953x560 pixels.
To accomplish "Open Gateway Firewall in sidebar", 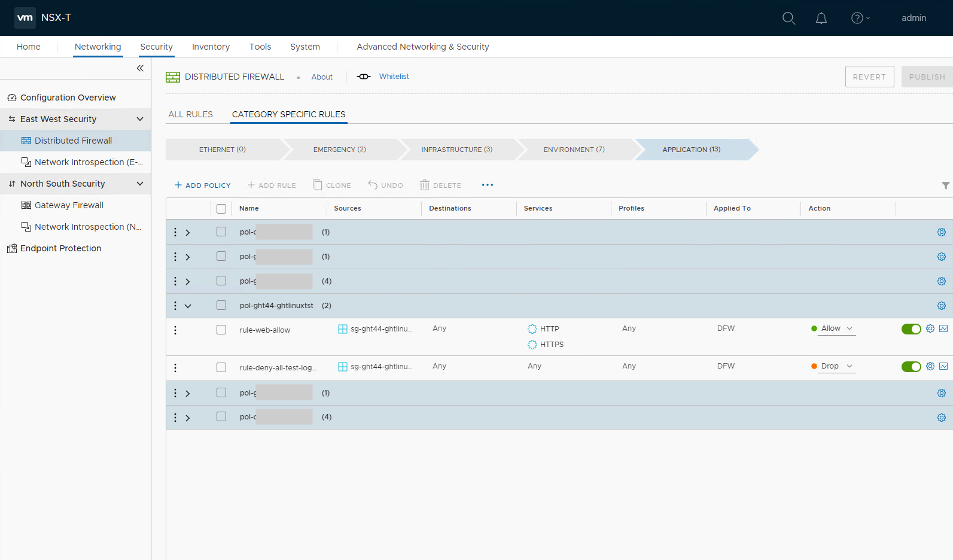I will 69,205.
